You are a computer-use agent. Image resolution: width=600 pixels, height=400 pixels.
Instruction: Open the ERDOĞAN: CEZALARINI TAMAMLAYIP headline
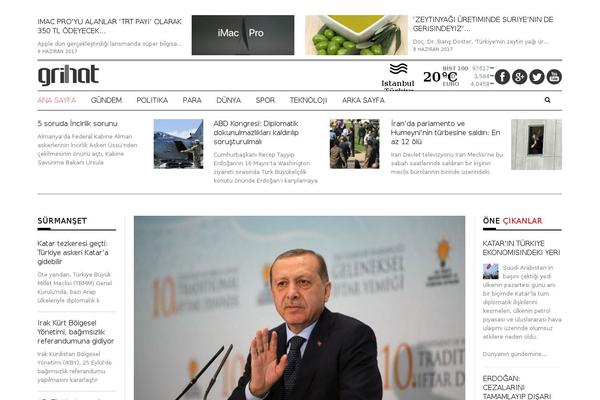click(517, 387)
